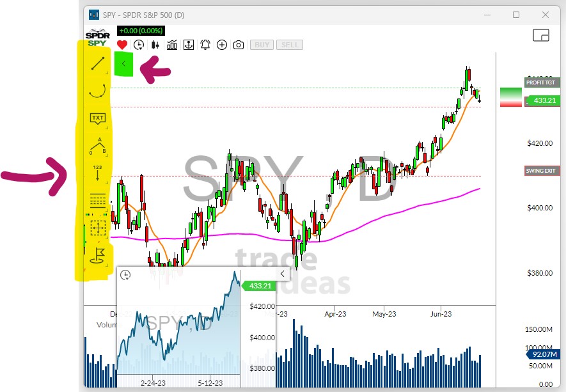Click the red heart favorite icon
Image resolution: width=566 pixels, height=392 pixels.
(122, 45)
